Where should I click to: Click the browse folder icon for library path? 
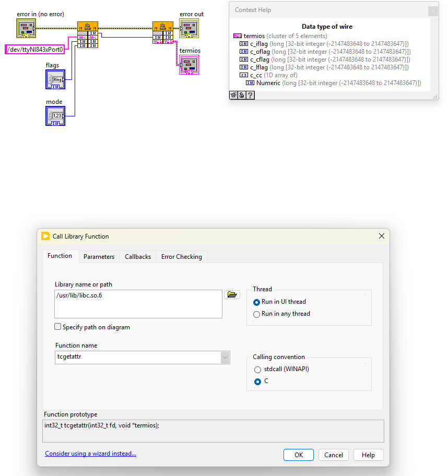pos(232,294)
